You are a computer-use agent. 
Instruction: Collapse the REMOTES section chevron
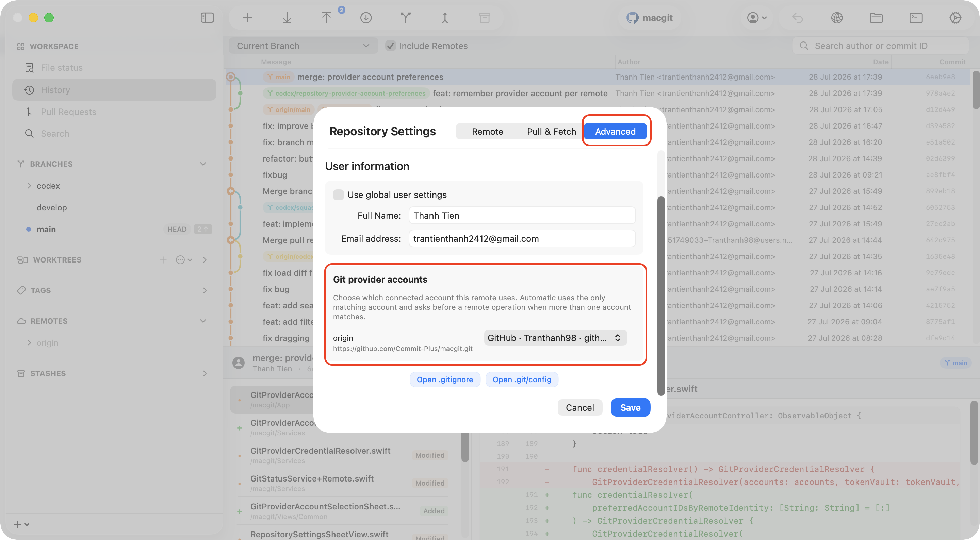[203, 321]
